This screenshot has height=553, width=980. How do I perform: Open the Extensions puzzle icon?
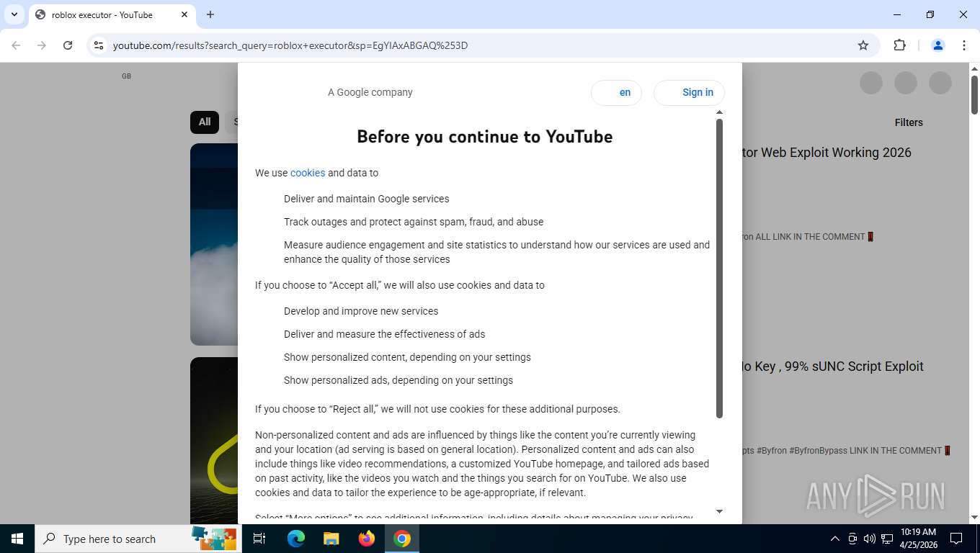point(899,45)
